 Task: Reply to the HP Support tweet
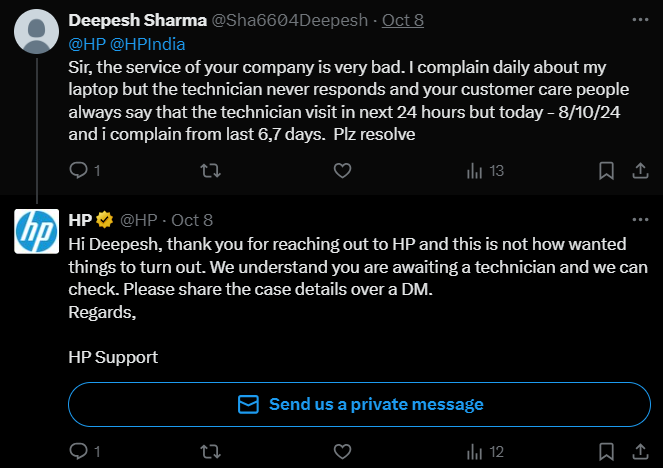(79, 452)
